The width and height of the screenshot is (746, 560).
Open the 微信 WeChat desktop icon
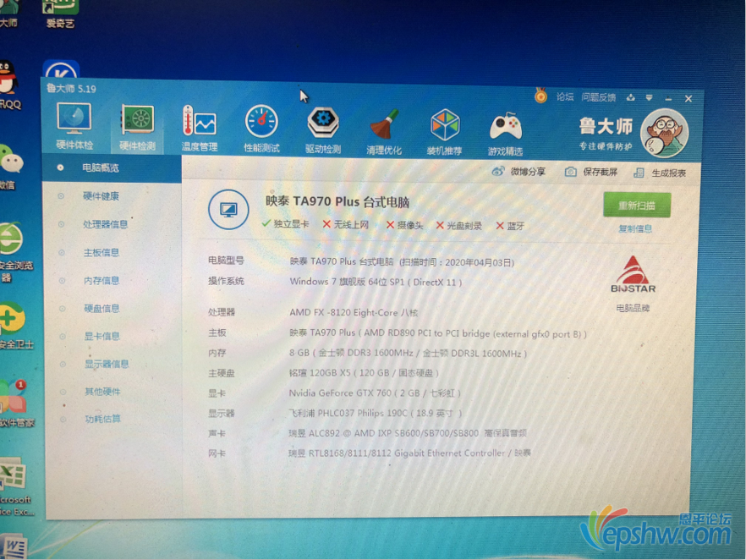[9, 167]
